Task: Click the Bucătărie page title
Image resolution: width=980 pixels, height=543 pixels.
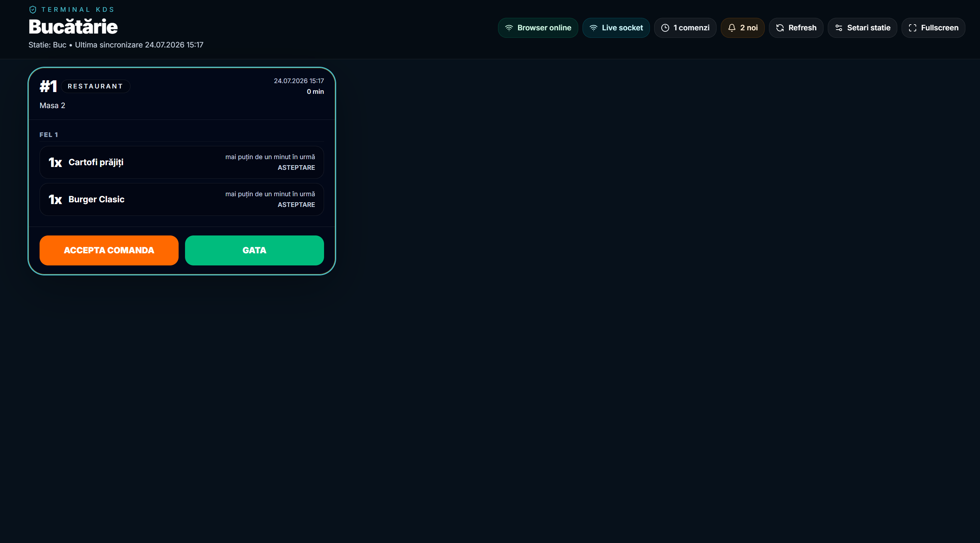Action: (73, 27)
